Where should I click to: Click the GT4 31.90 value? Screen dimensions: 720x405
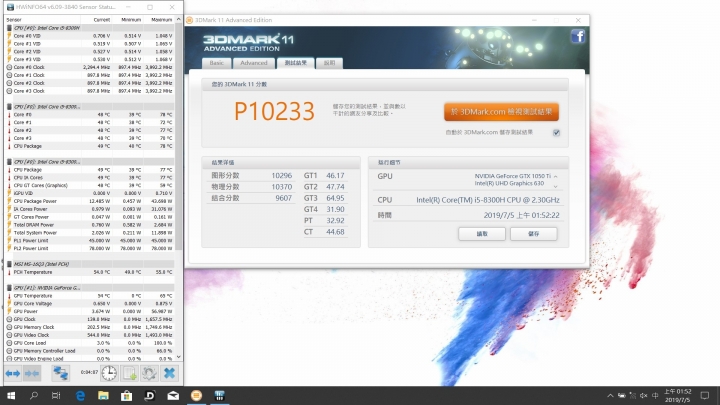[335, 209]
